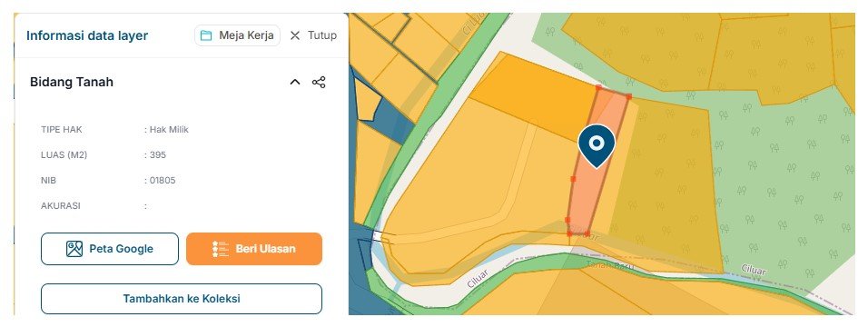Viewport: 868px width, 327px height.
Task: Click the Tanah Baru map label
Action: point(610,266)
